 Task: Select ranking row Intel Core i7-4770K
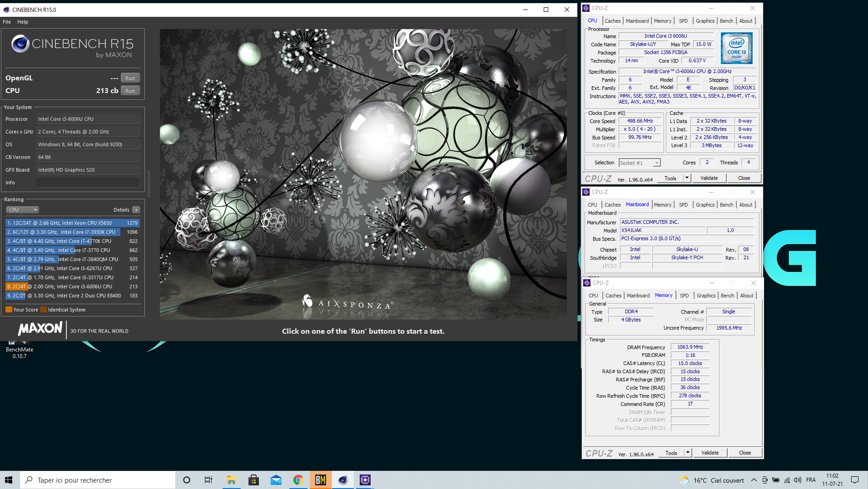click(x=73, y=241)
